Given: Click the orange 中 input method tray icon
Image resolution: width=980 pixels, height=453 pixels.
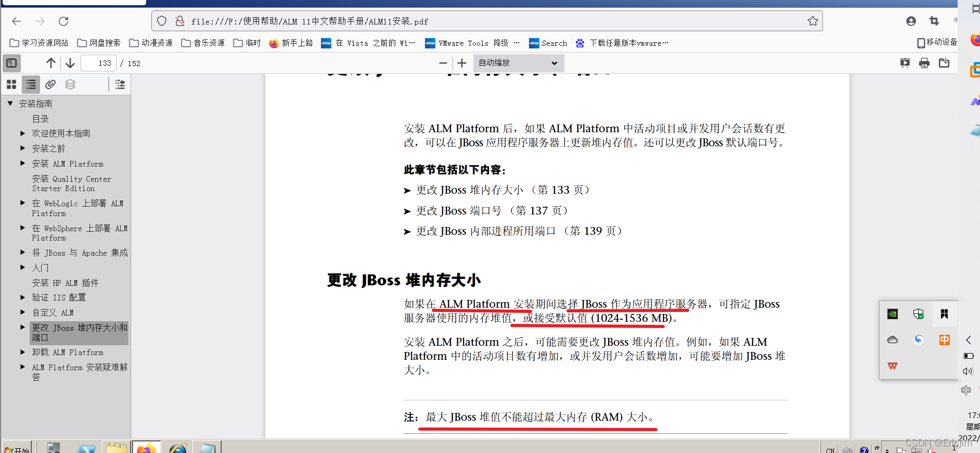Looking at the screenshot, I should [x=945, y=340].
